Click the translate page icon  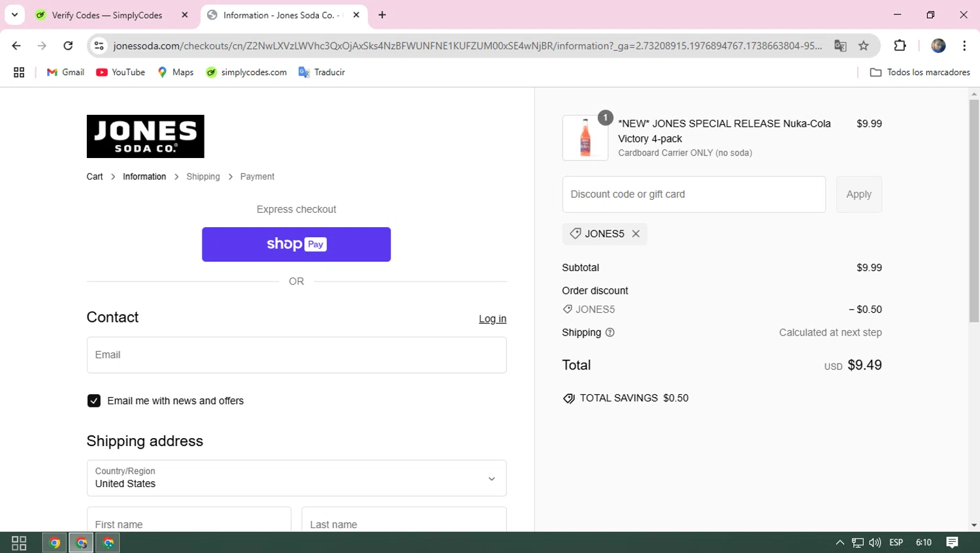[x=840, y=46]
